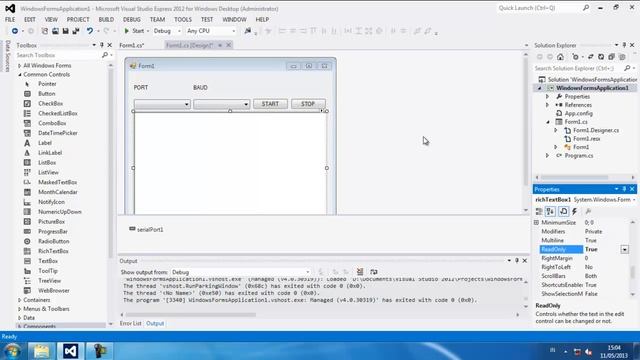Click the Home icon in Solution Explorer
Viewport: 640px width, 360px height.
click(560, 57)
